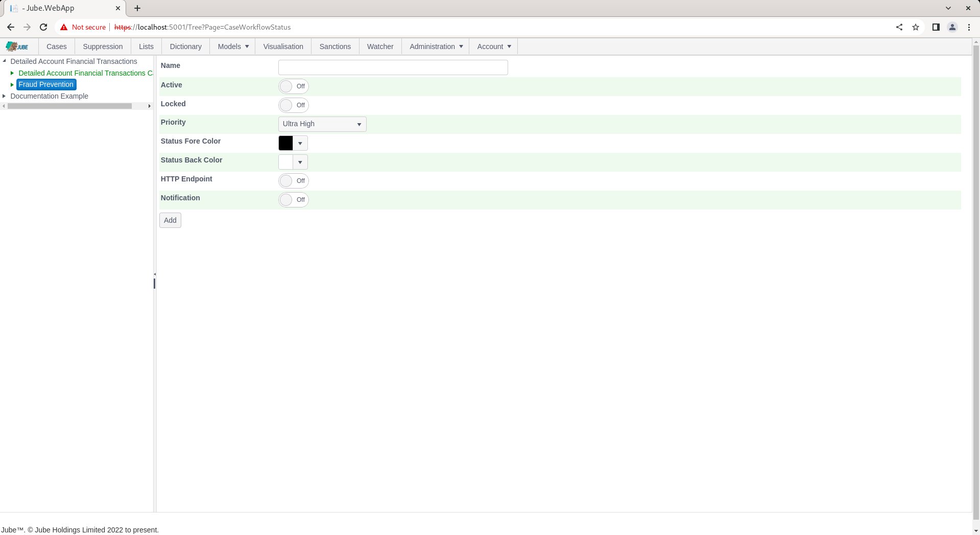Open the tab search chevron
This screenshot has width=980, height=535.
948,8
